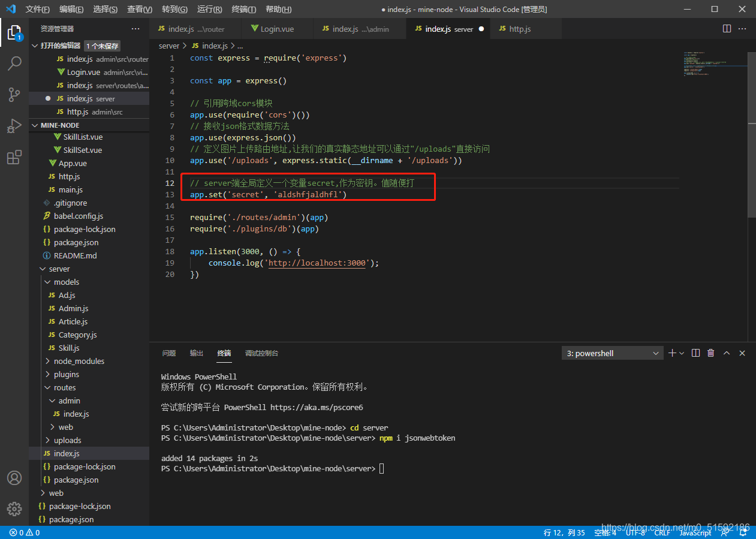756x539 pixels.
Task: Collapse the models folder
Action: 66,282
